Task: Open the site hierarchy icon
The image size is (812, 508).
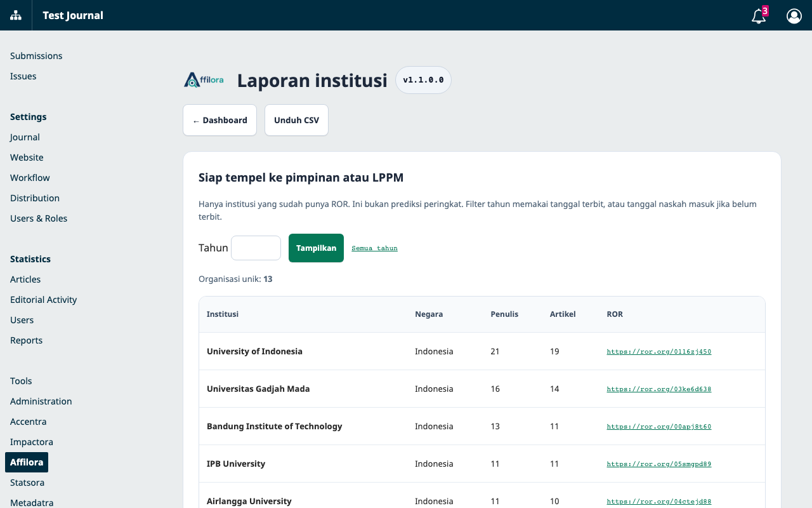Action: tap(16, 15)
